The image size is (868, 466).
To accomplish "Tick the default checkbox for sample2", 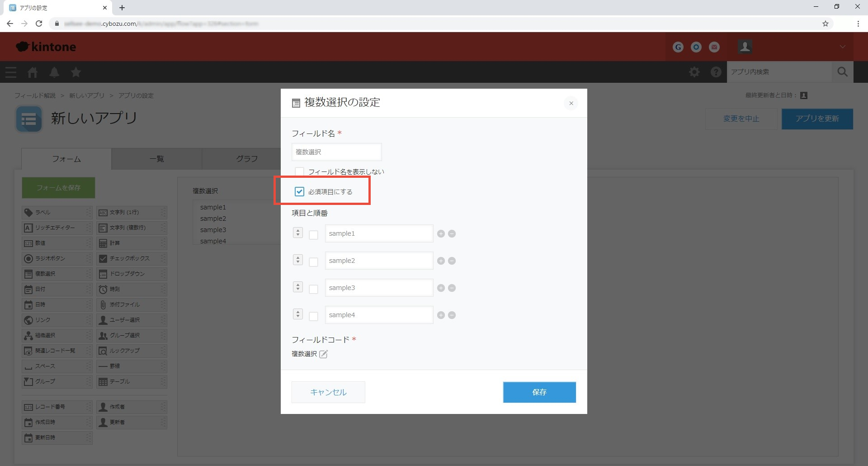I will [x=313, y=262].
